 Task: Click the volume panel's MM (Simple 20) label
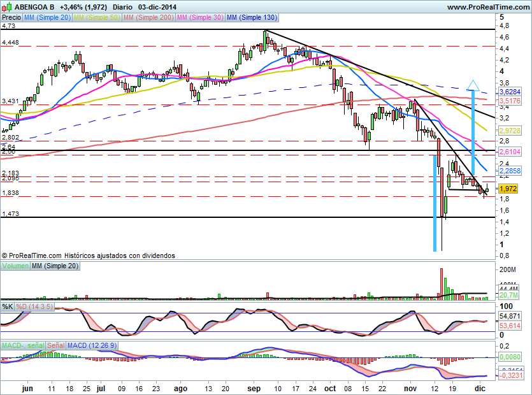[55, 265]
